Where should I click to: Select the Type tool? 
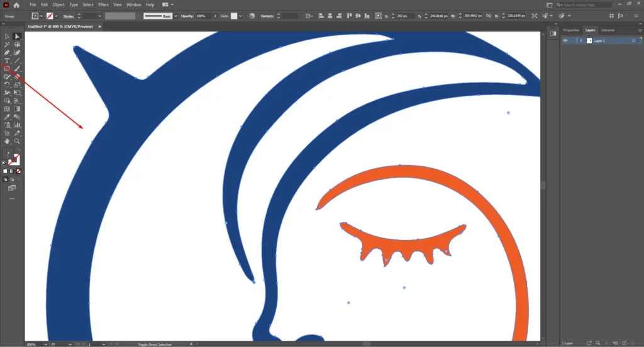pos(7,60)
